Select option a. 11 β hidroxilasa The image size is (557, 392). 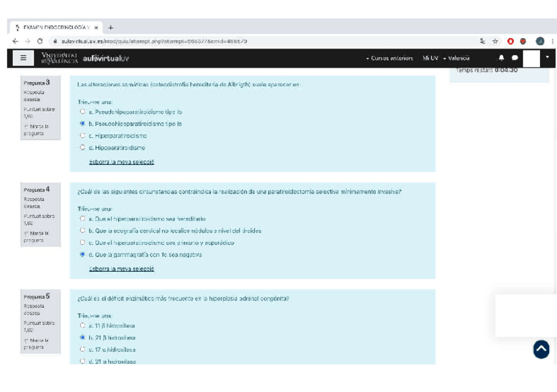82,326
